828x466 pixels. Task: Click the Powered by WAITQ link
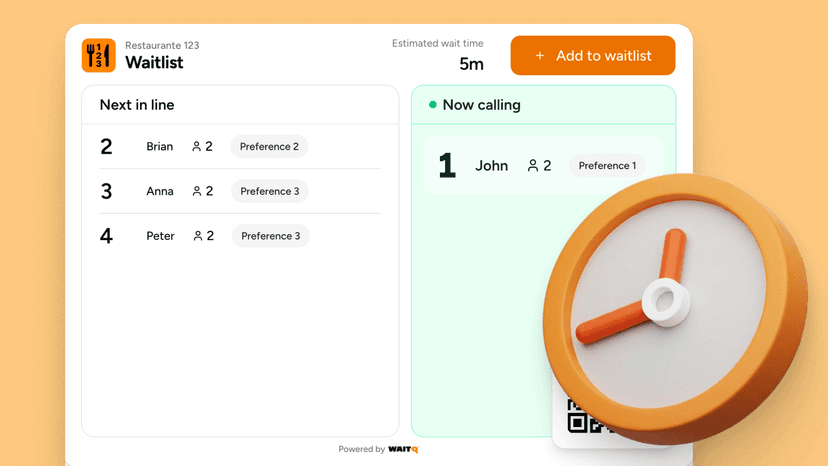pyautogui.click(x=378, y=450)
